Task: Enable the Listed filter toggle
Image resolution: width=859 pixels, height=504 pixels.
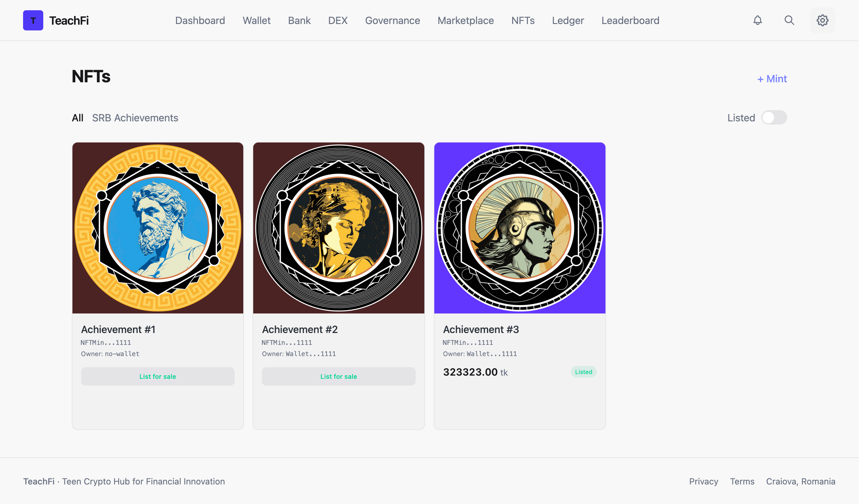Action: (x=774, y=118)
